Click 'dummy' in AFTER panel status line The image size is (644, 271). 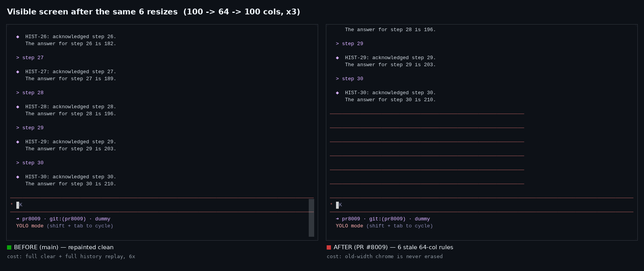click(422, 219)
